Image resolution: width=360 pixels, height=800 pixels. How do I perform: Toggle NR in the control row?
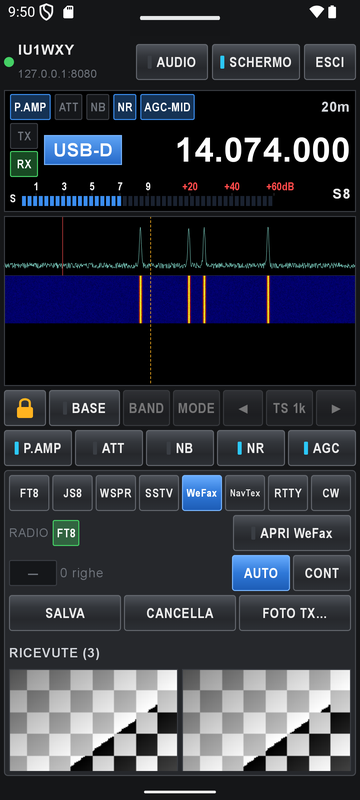pyautogui.click(x=251, y=448)
